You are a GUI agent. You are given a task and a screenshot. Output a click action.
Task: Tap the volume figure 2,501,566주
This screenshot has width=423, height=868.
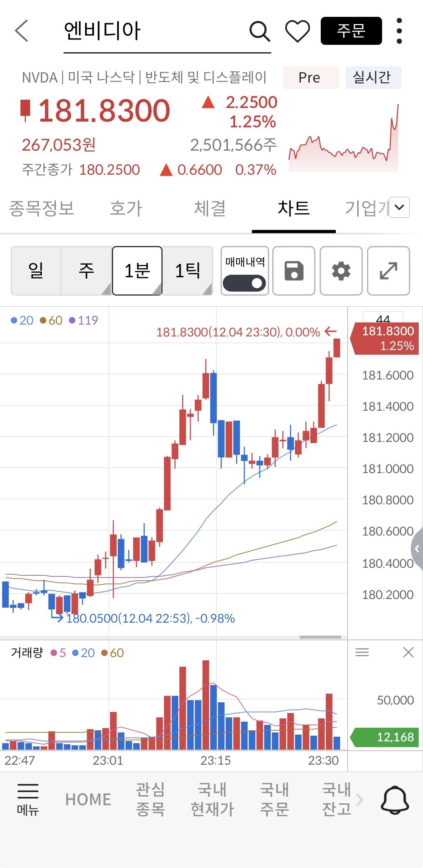(x=233, y=145)
